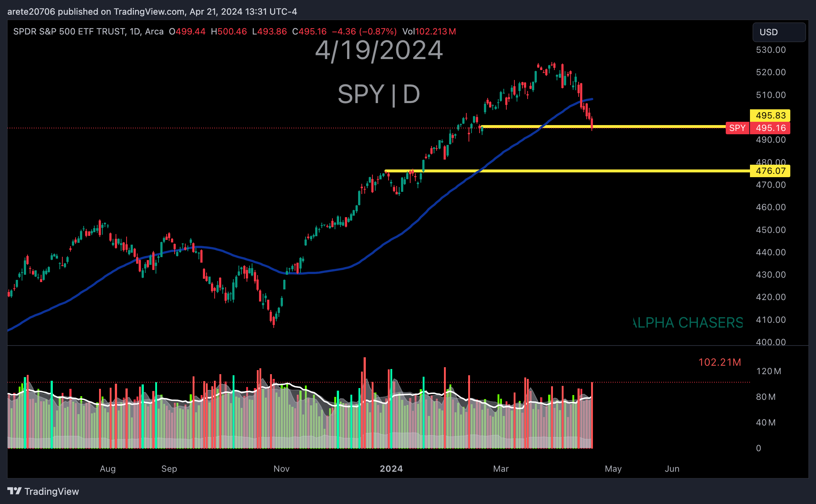The width and height of the screenshot is (816, 504).
Task: Click the red SPY price tag
Action: (x=737, y=128)
